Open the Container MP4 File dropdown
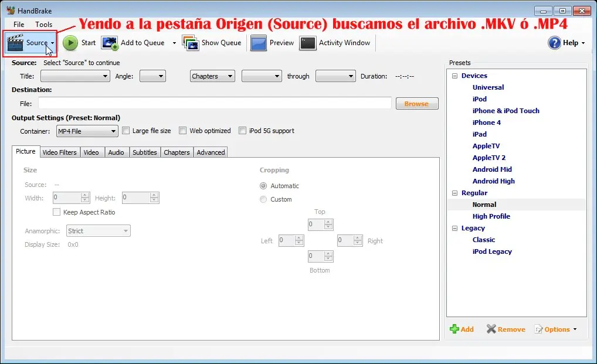The height and width of the screenshot is (364, 597). coord(87,131)
